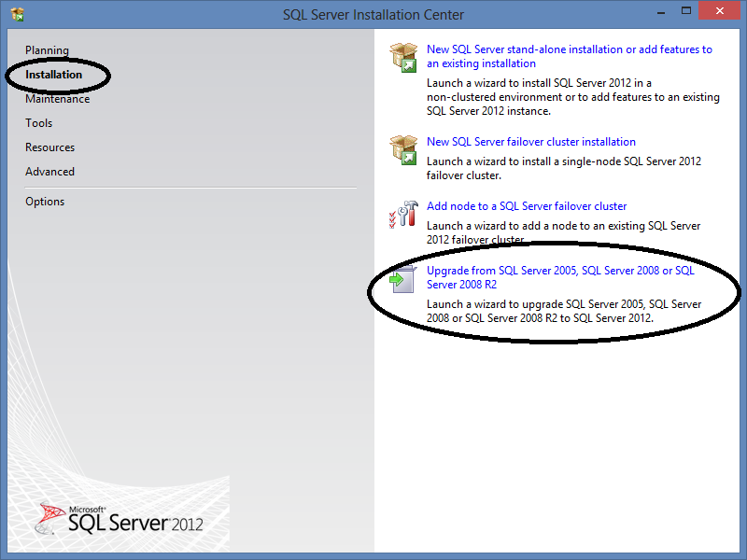Open New SQL Server failover cluster installation link
The image size is (747, 560).
(x=530, y=142)
